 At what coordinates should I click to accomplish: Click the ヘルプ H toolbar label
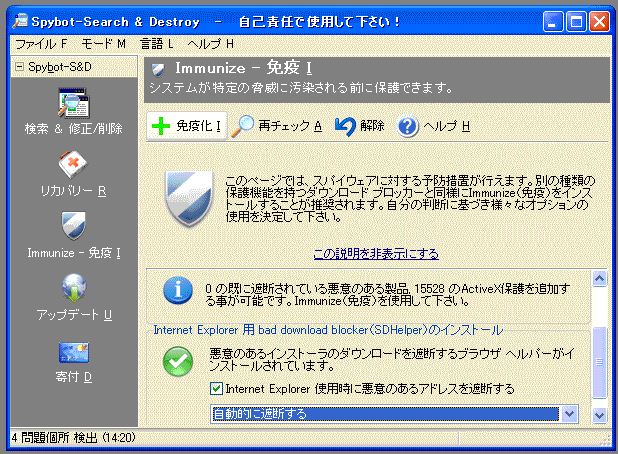447,126
